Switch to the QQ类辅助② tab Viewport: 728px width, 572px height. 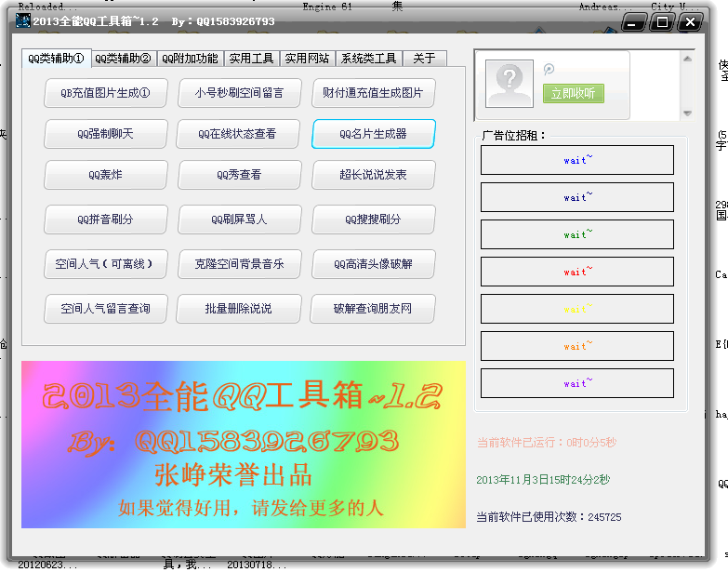click(x=123, y=59)
